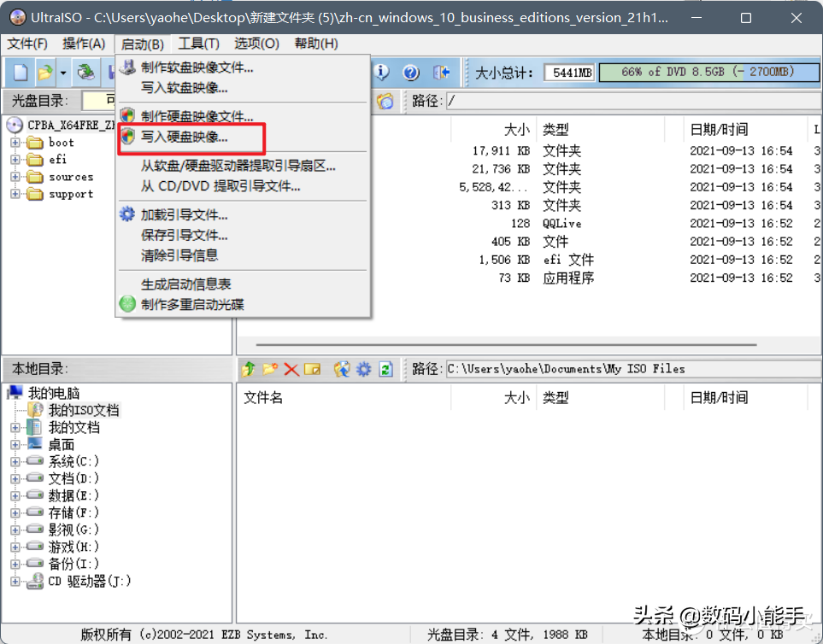Choose 从 CD/DVD 提取引导文件...

243,186
